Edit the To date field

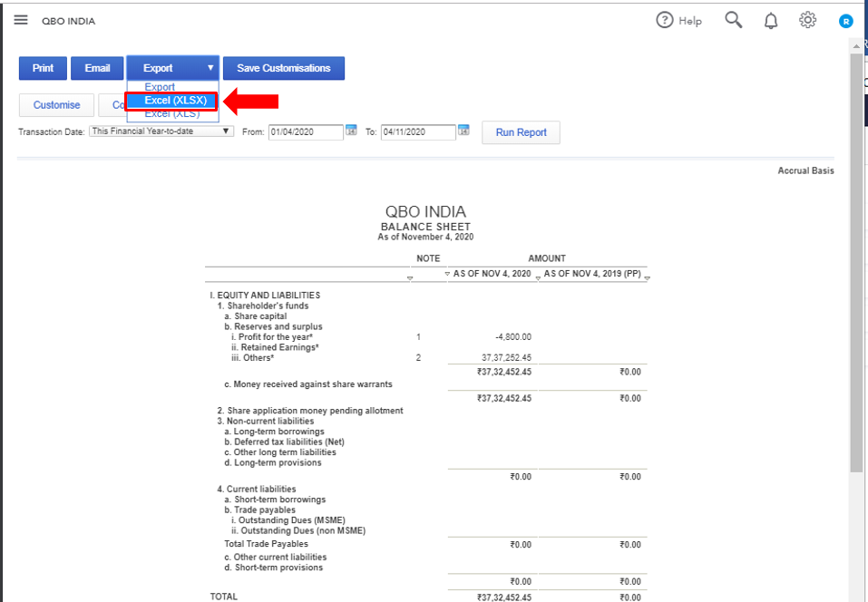point(418,132)
